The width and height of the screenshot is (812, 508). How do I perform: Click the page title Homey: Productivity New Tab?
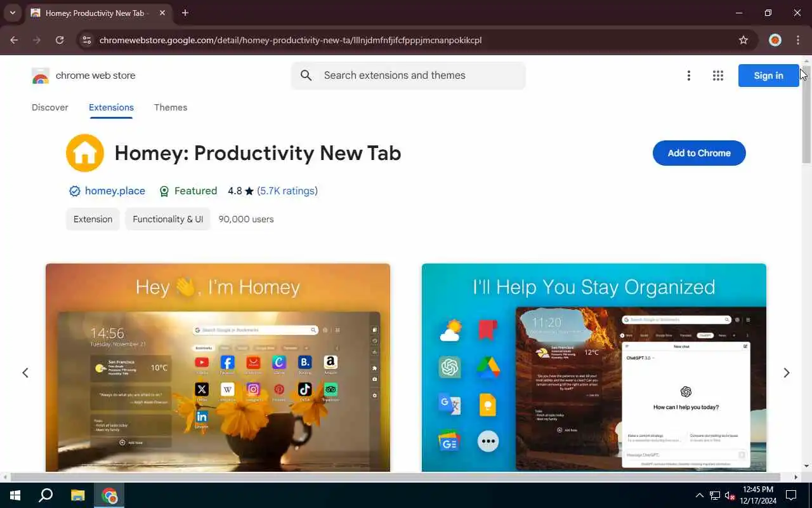click(x=258, y=153)
